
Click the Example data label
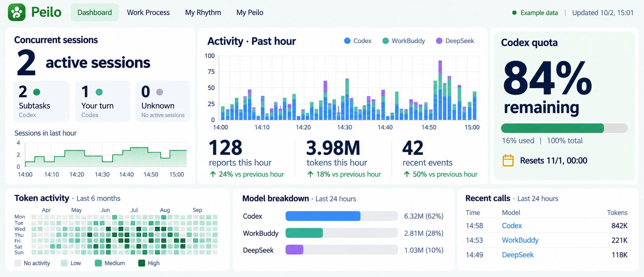(539, 13)
